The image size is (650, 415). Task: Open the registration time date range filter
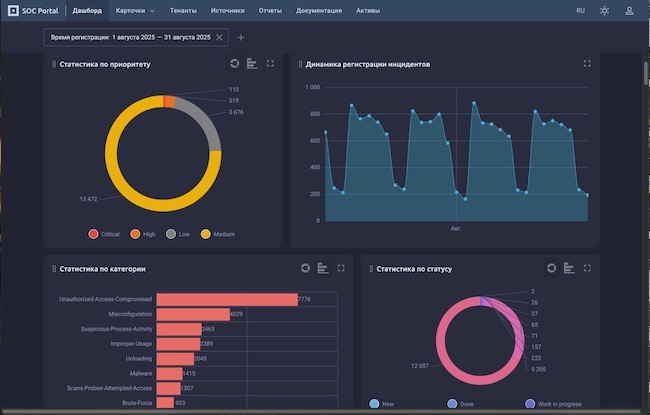coord(130,37)
